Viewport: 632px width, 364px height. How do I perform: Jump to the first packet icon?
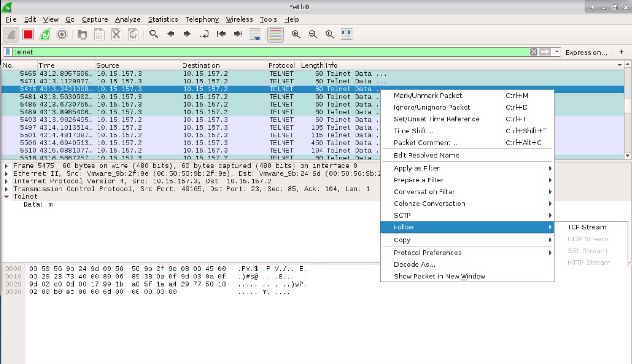pyautogui.click(x=221, y=34)
